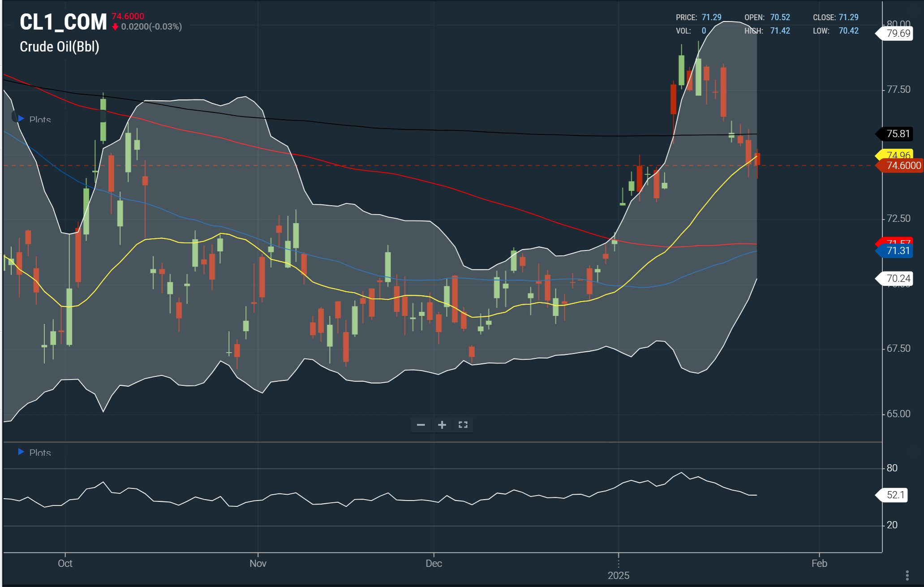Click the 70.24 lower band value tag
The width and height of the screenshot is (924, 587).
tap(898, 279)
